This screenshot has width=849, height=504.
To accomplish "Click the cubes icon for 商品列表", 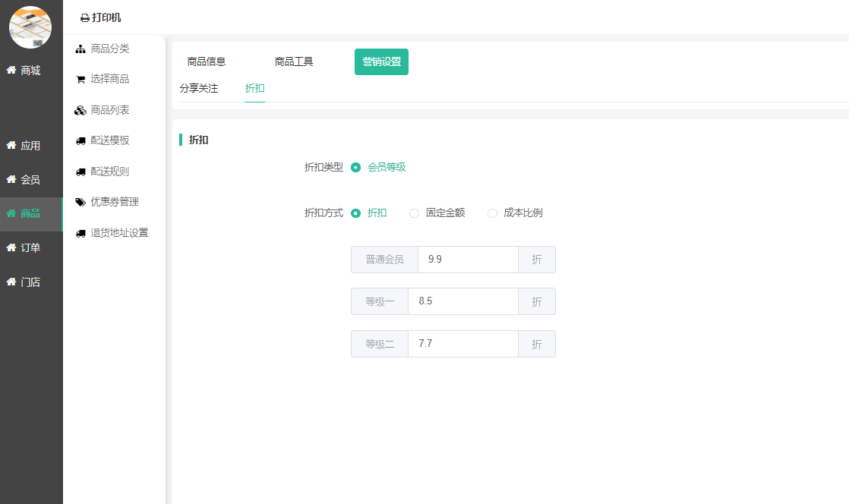I will click(x=80, y=110).
